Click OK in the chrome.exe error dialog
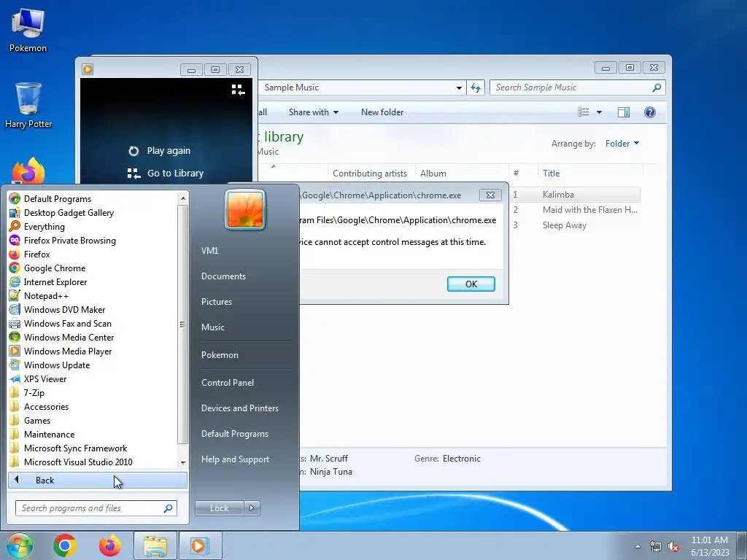The height and width of the screenshot is (560, 747). click(471, 284)
